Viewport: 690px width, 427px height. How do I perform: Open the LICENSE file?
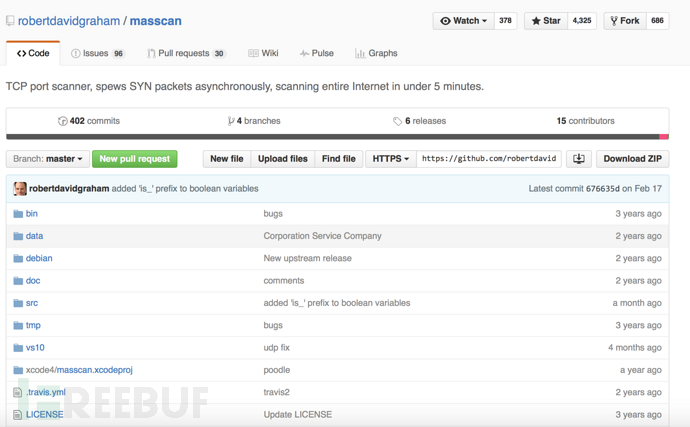(44, 415)
